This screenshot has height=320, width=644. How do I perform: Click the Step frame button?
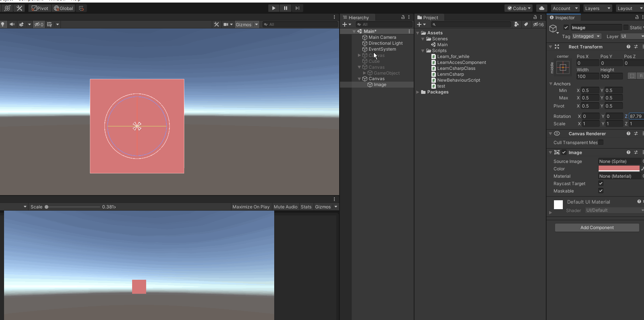click(297, 8)
